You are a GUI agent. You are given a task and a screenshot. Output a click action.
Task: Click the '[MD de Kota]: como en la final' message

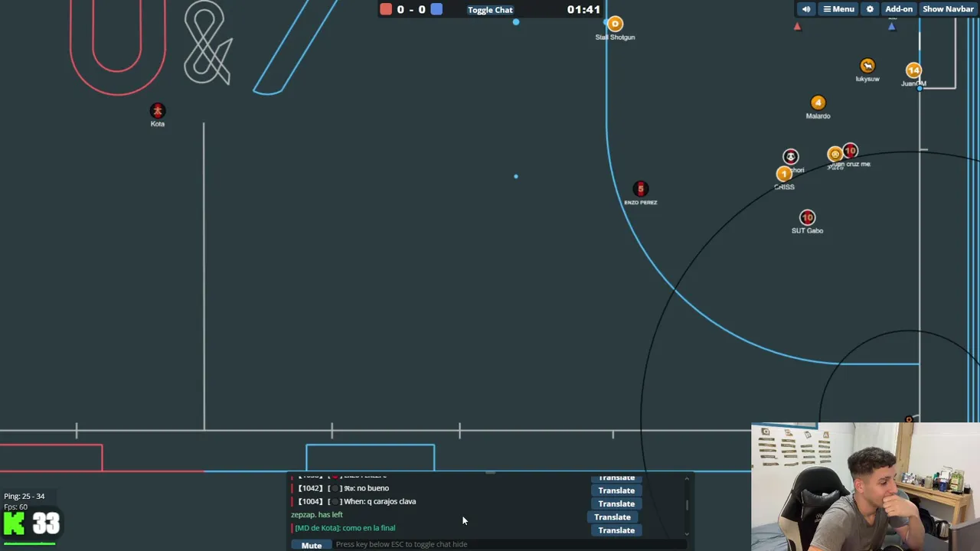[x=345, y=528]
